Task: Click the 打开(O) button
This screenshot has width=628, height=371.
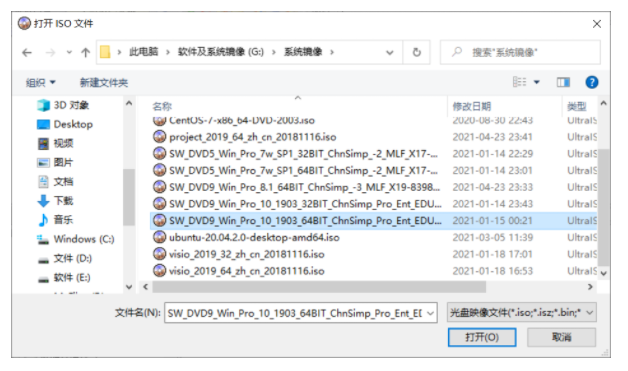Action: tap(482, 337)
